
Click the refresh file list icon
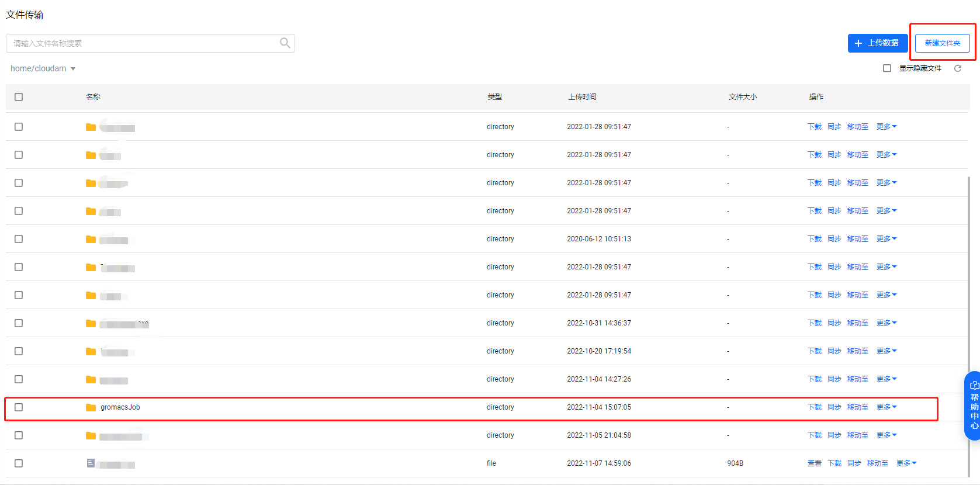point(958,68)
